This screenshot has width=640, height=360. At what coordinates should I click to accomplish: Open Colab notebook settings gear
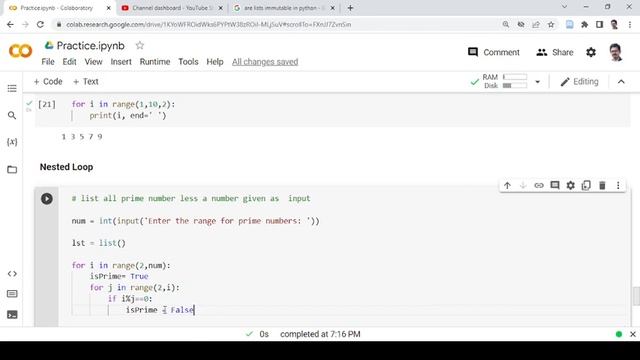(591, 52)
